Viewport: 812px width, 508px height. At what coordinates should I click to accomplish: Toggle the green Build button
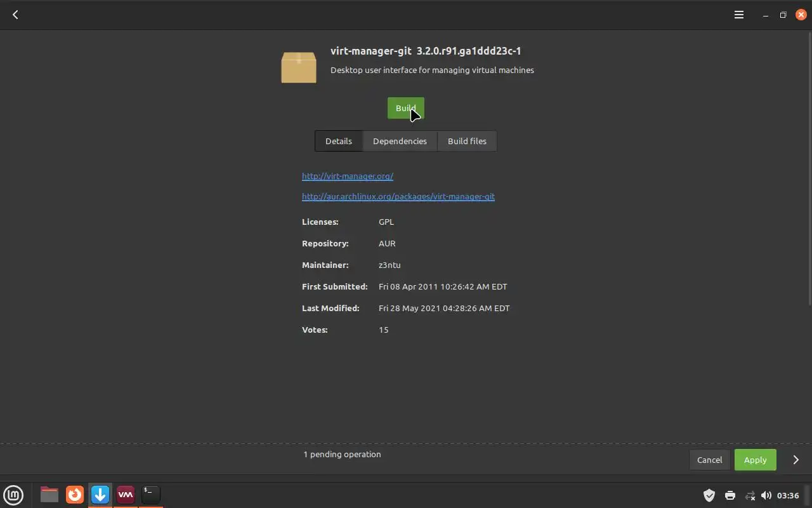click(x=406, y=108)
